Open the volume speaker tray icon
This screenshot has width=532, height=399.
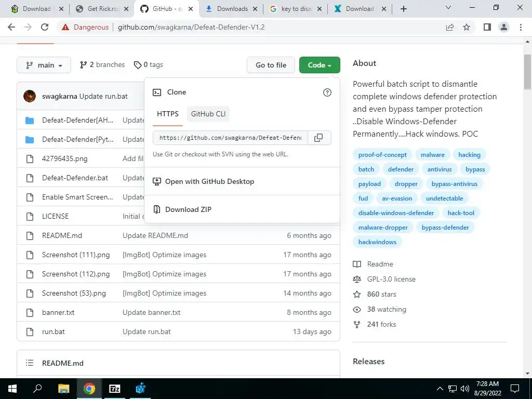[x=465, y=389]
